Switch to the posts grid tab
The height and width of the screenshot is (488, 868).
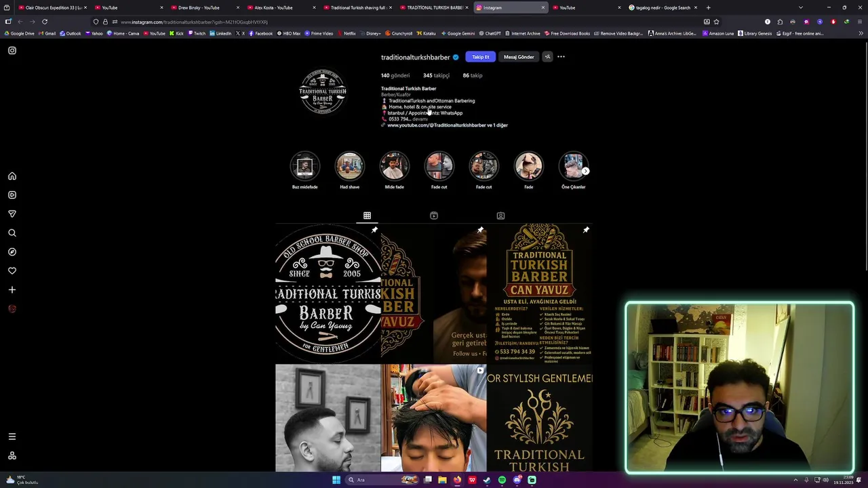367,216
